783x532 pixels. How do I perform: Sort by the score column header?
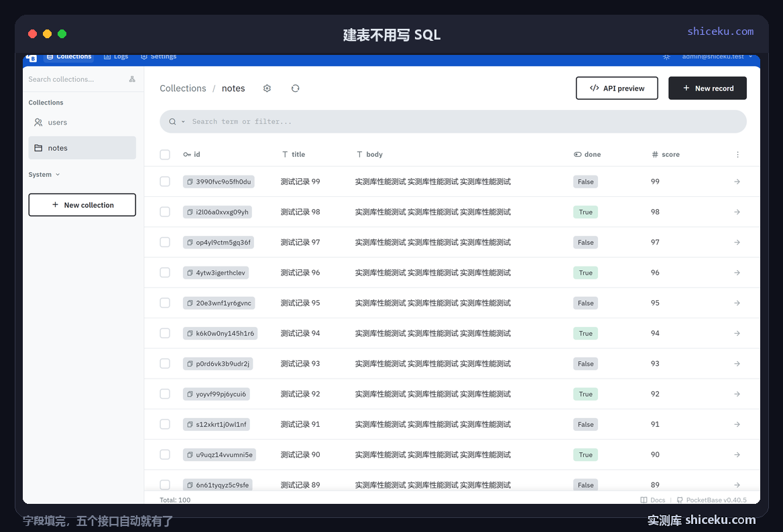pyautogui.click(x=666, y=155)
